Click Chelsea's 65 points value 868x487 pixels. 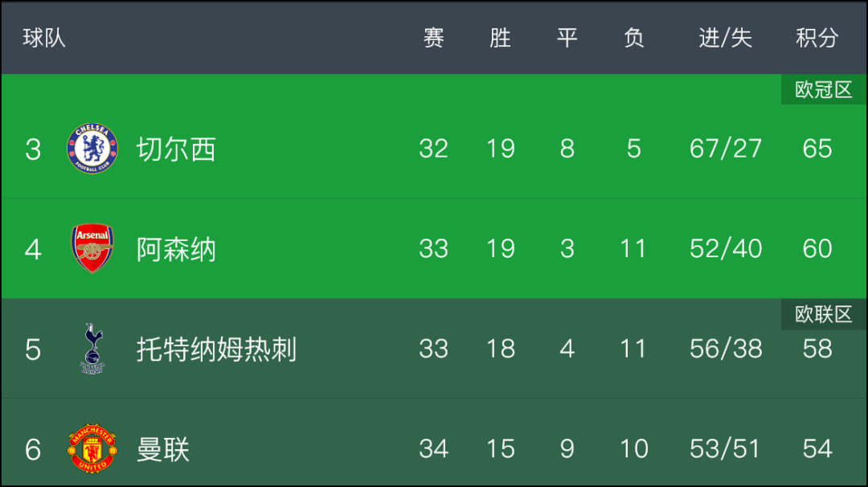tap(817, 149)
